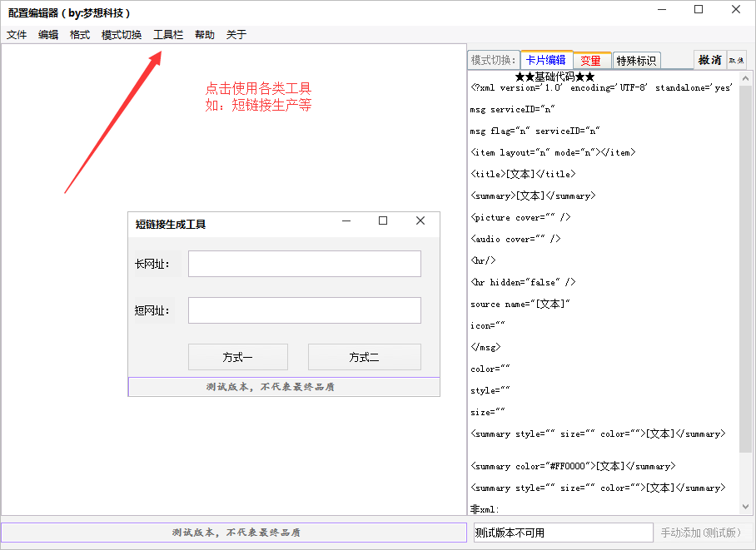Open the 关于 menu
The width and height of the screenshot is (756, 550).
tap(234, 34)
